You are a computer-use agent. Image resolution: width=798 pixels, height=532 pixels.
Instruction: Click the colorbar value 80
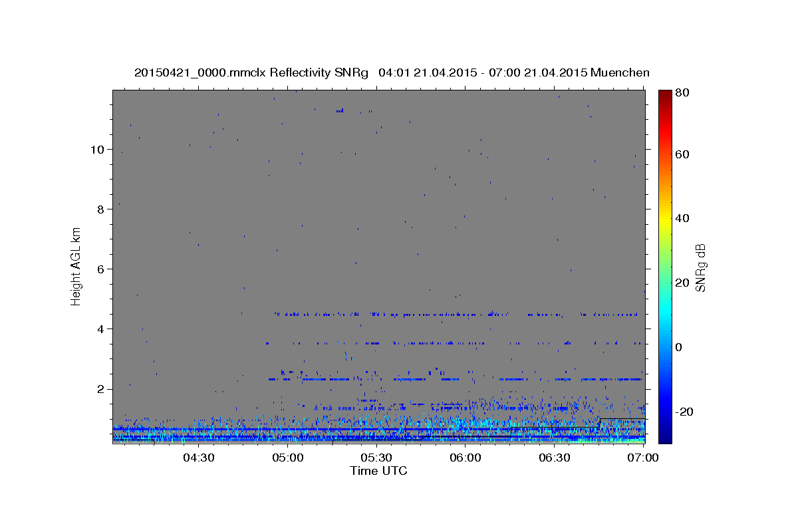[x=683, y=92]
